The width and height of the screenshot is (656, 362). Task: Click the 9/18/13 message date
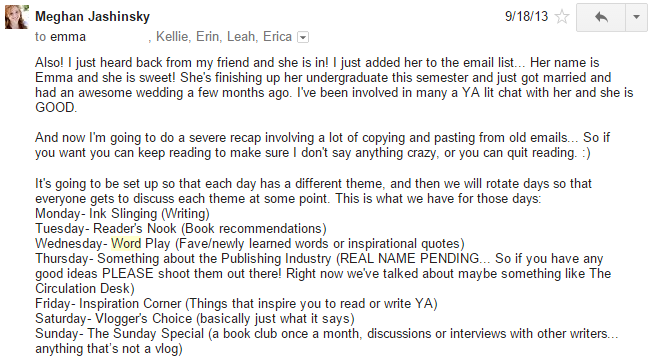point(526,16)
